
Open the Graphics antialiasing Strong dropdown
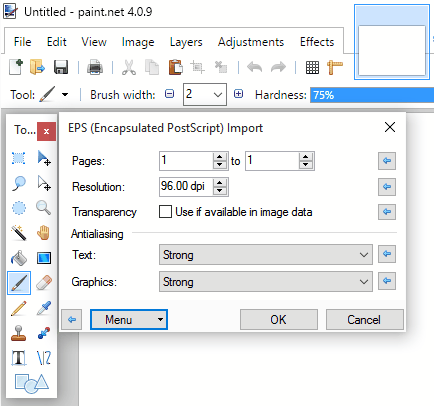[266, 282]
